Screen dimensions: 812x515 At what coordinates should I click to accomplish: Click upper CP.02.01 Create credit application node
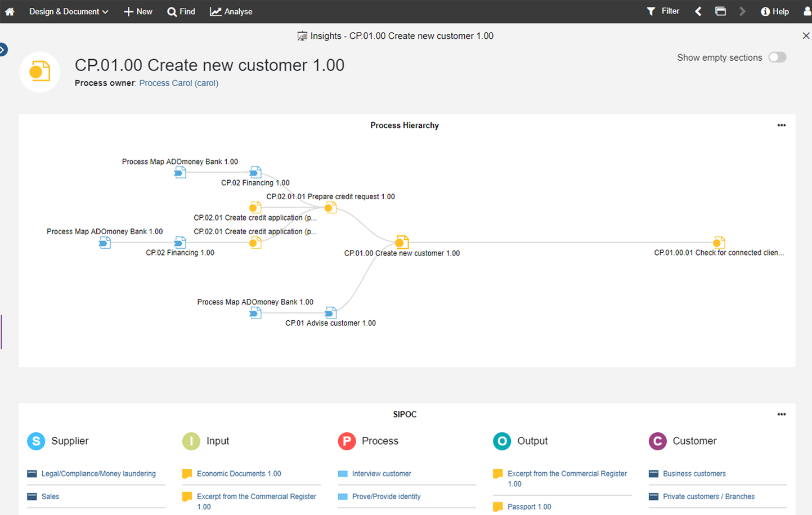pos(255,208)
